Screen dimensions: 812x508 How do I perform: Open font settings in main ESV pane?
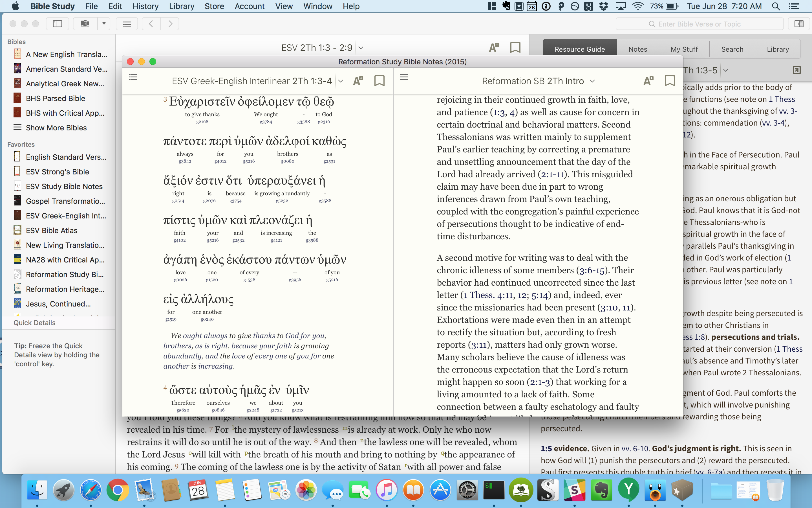click(494, 47)
